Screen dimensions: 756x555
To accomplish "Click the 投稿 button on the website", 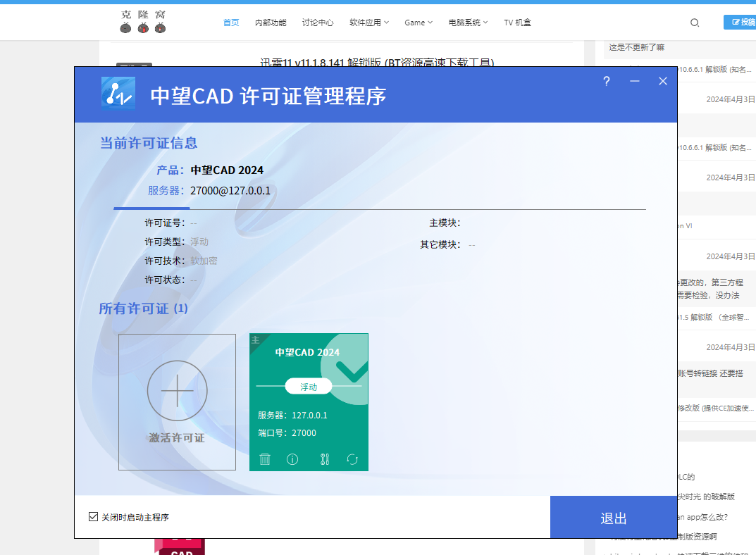I will pos(740,22).
